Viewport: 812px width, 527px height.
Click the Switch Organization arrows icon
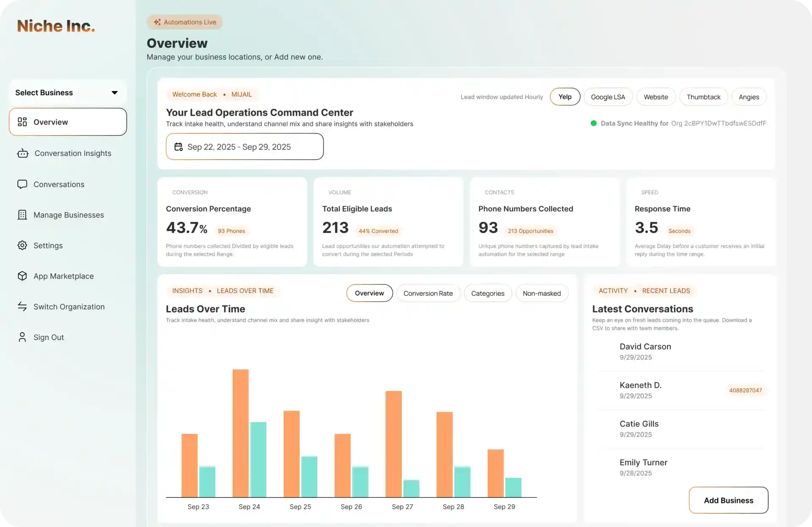[x=22, y=306]
